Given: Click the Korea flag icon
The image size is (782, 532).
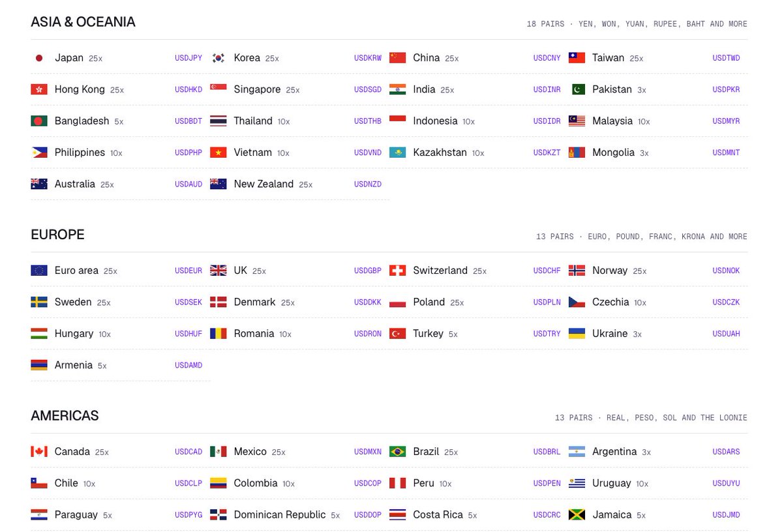Looking at the screenshot, I should coord(218,58).
